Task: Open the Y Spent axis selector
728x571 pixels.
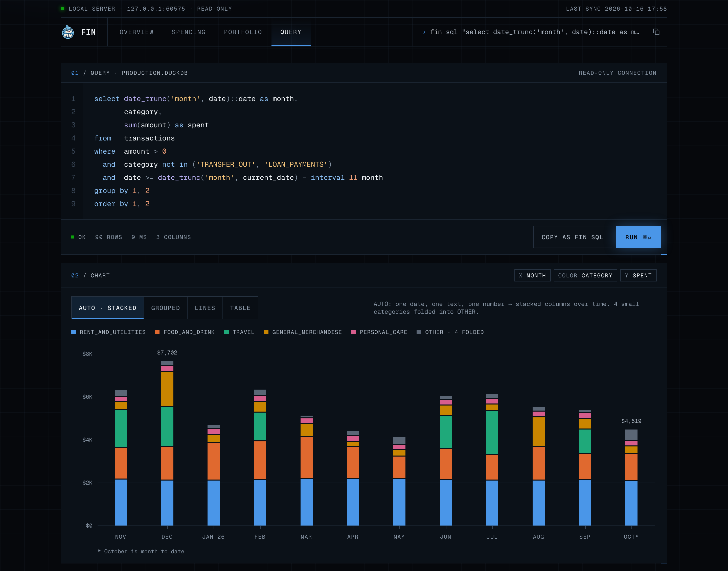Action: [638, 275]
